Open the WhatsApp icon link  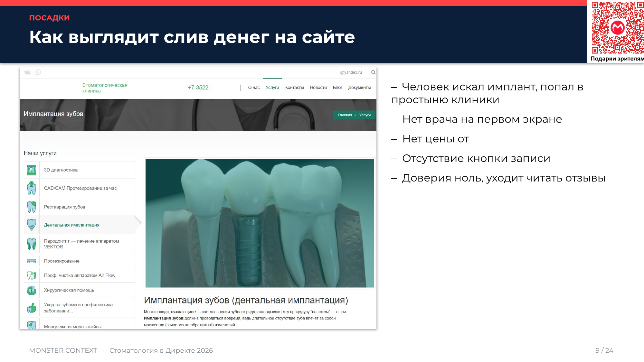coord(38,72)
